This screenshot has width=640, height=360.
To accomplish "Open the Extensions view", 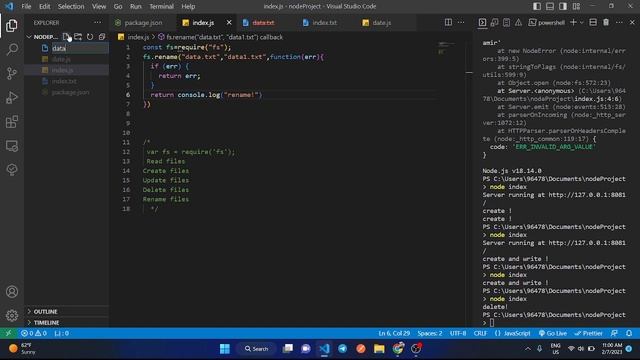I will (x=12, y=122).
